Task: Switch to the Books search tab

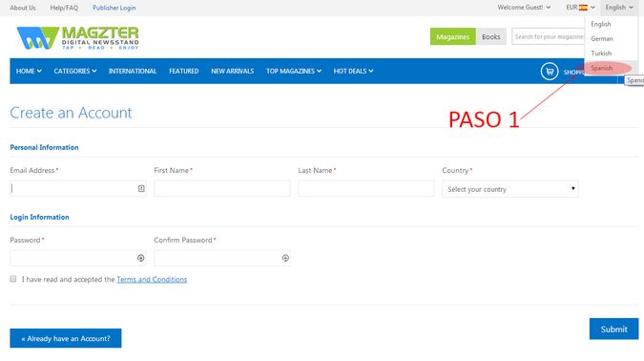Action: click(490, 36)
